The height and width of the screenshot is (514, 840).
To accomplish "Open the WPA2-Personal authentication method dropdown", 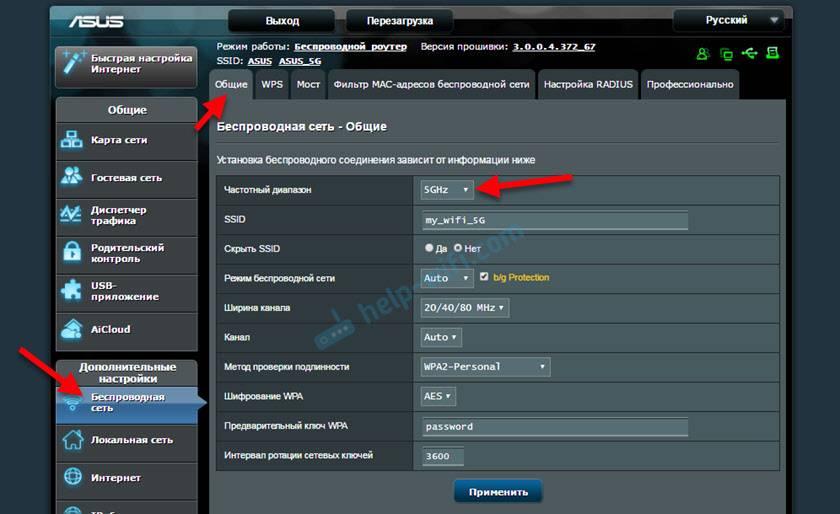I will click(485, 367).
